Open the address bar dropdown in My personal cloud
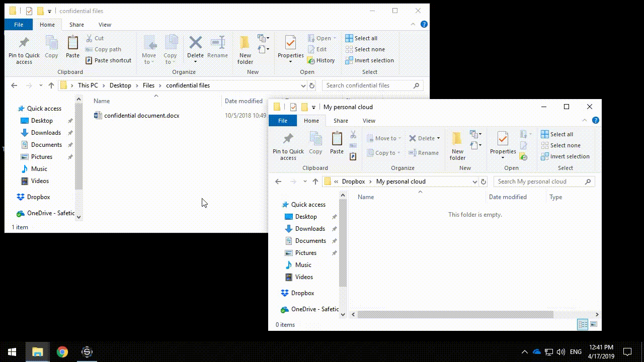The width and height of the screenshot is (644, 362). tap(475, 182)
